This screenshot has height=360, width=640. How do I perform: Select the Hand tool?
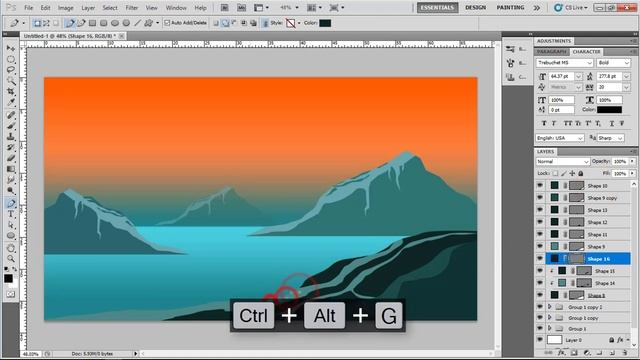(11, 248)
